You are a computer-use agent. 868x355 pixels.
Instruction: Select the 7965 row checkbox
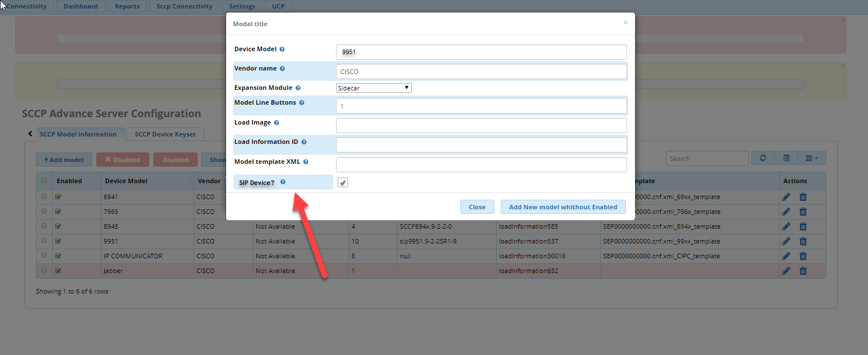click(x=44, y=211)
